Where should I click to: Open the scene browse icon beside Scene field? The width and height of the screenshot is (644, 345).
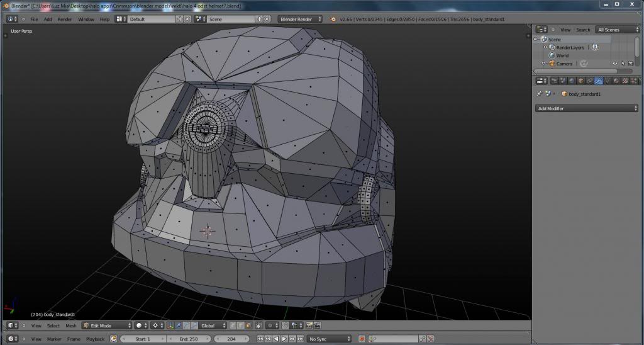click(200, 19)
